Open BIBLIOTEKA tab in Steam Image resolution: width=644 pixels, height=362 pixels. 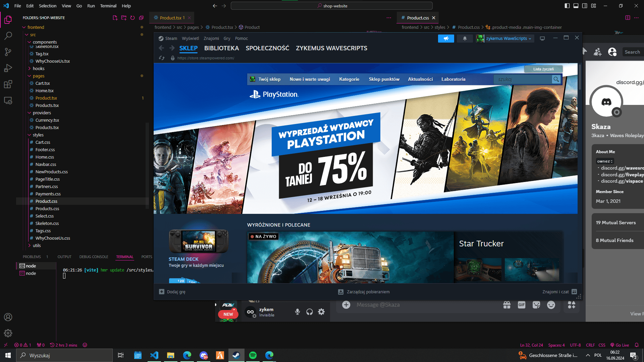click(221, 48)
